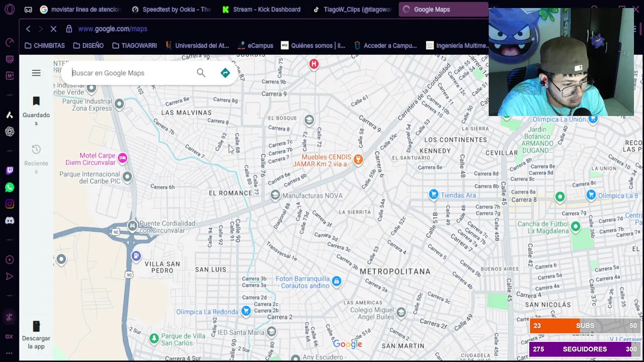
Task: Focus the Buscar en Google Maps field
Action: click(131, 73)
